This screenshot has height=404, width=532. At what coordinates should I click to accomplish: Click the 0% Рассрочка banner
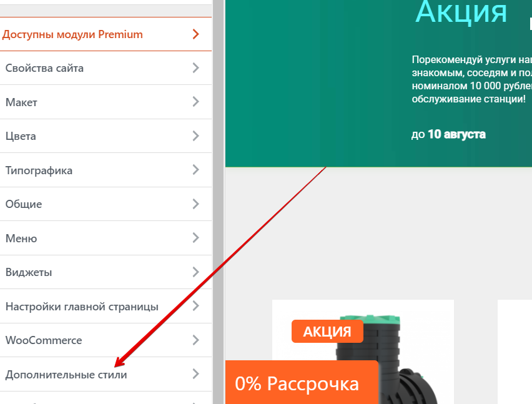tap(302, 382)
